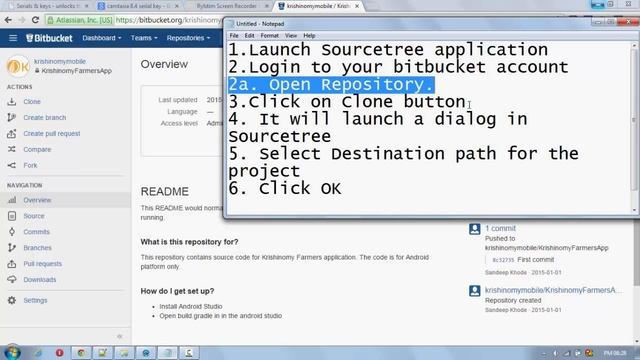Open the Bitbucket hamburger menu
The height and width of the screenshot is (360, 640).
[13, 38]
